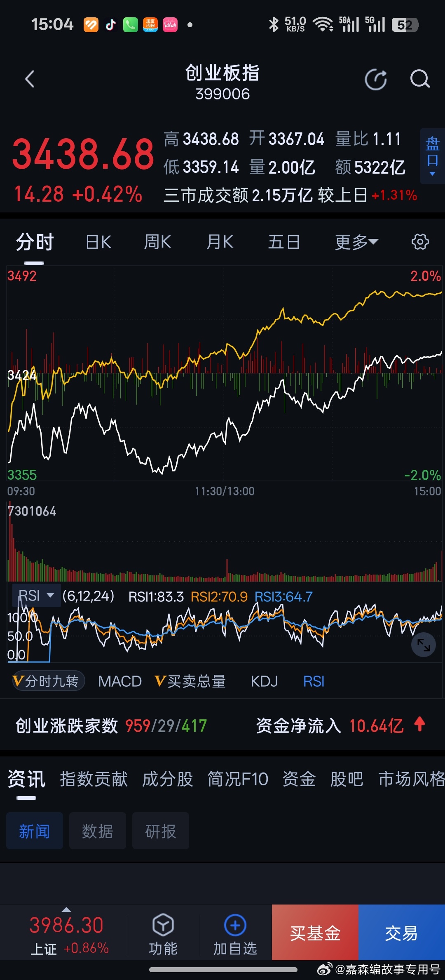
Task: Open the search magnifier icon
Action: 420,79
